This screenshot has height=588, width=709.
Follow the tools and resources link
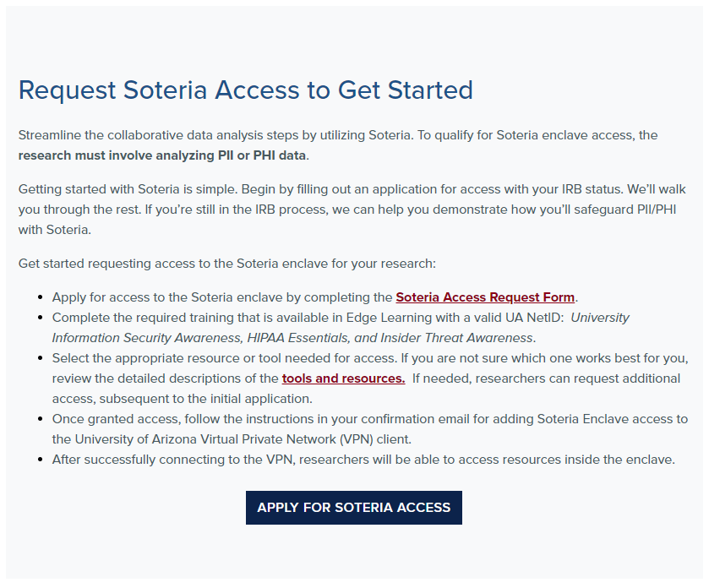[x=343, y=378]
